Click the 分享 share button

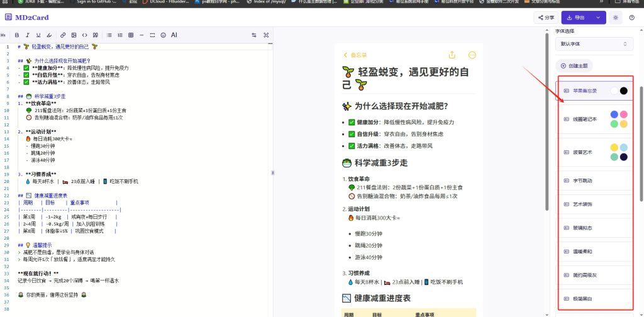(545, 18)
